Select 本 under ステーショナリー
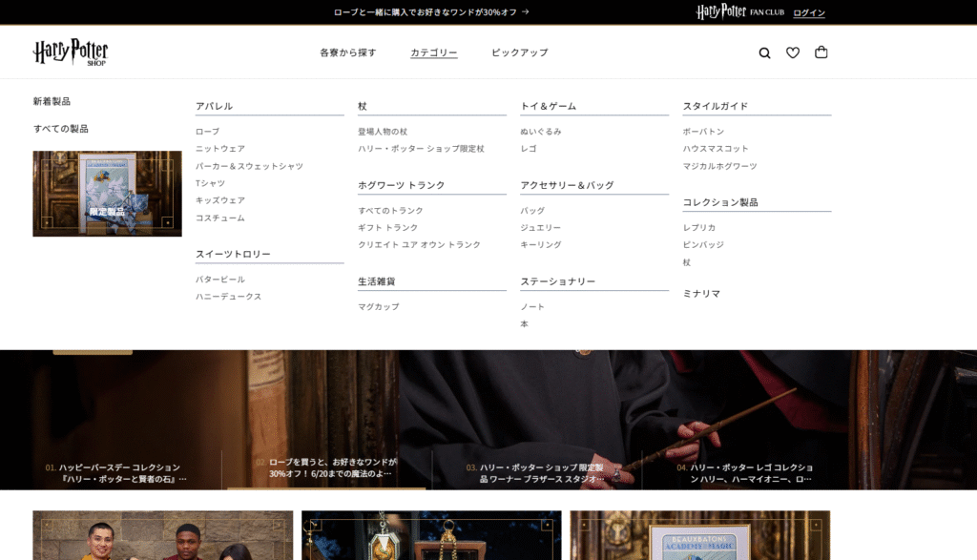The height and width of the screenshot is (560, 977). click(525, 324)
